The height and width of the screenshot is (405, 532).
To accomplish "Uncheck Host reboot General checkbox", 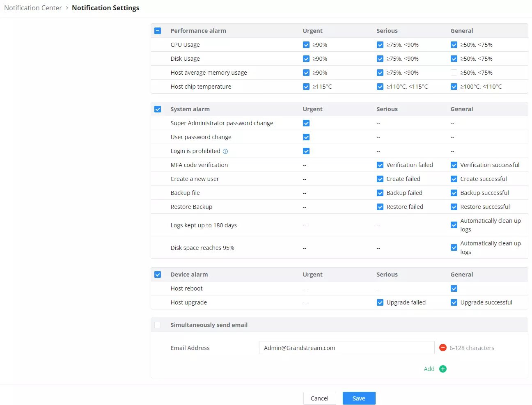I will click(454, 288).
